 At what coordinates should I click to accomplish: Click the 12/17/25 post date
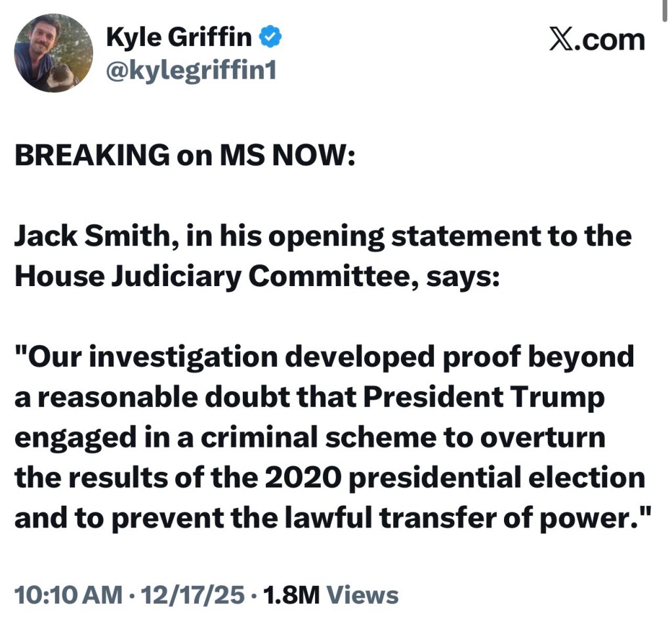(x=194, y=595)
